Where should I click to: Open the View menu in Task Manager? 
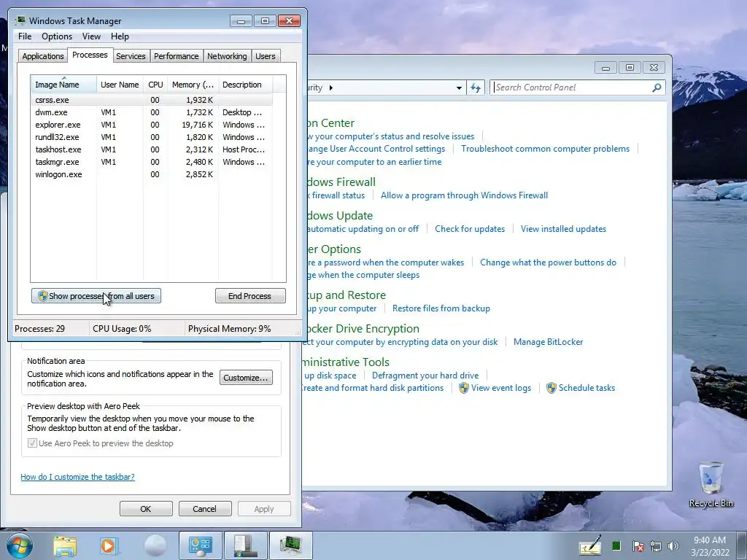[x=91, y=36]
